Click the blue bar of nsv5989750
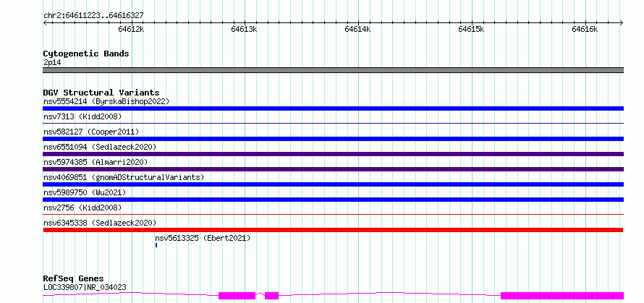This screenshot has height=303, width=644. point(334,200)
